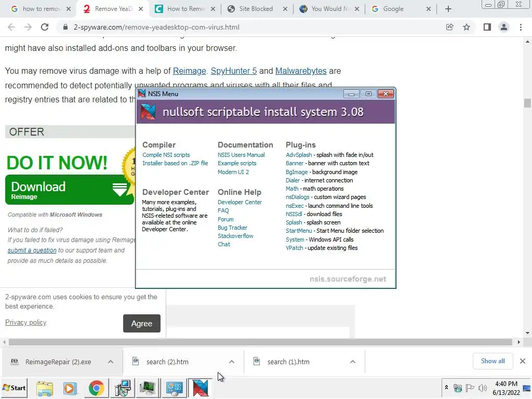This screenshot has width=532, height=399.
Task: Click 'submit a question' link
Action: (32, 250)
